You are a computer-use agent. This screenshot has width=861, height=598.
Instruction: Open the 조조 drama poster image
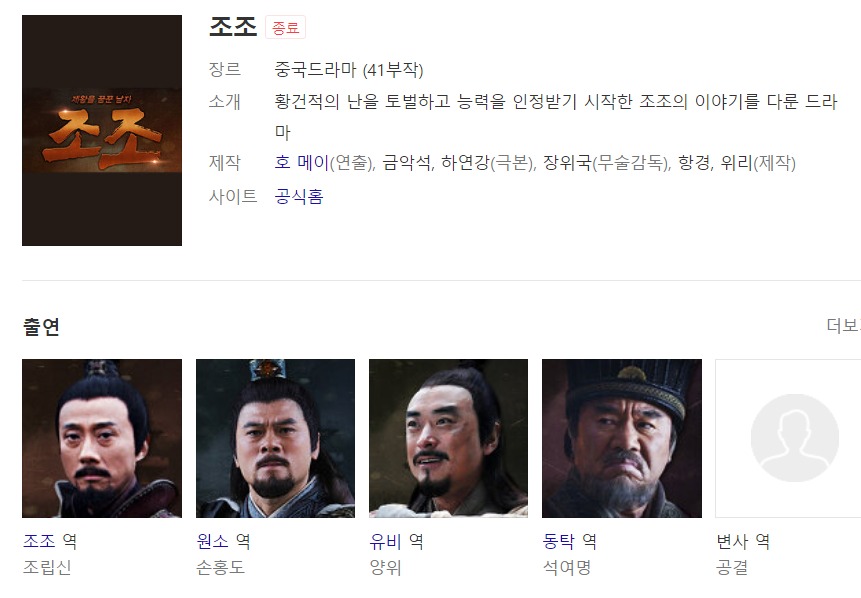coord(102,130)
